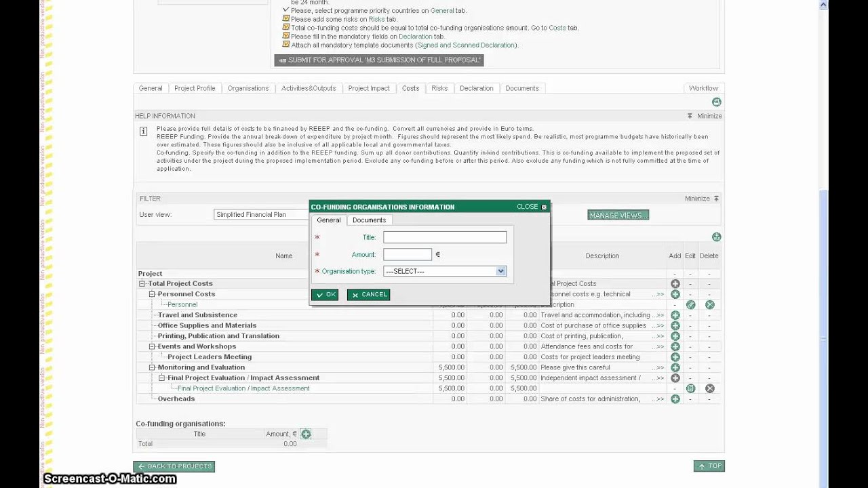Viewport: 868px width, 488px height.
Task: Switch to the Organisations tab
Action: tap(248, 89)
